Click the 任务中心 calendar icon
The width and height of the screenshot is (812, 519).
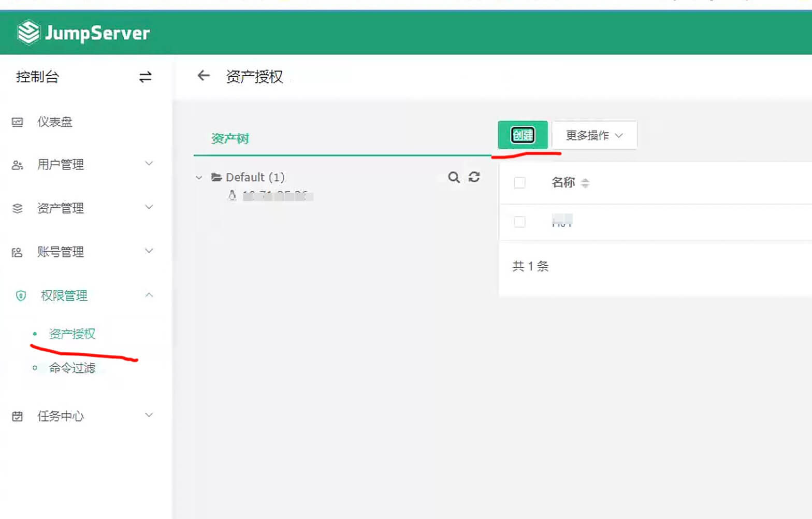18,416
